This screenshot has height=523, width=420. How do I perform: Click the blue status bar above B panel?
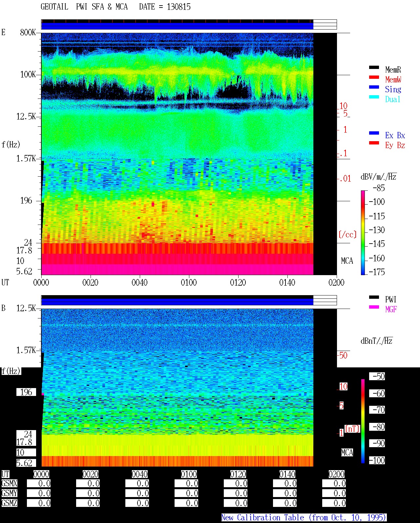pos(177,302)
